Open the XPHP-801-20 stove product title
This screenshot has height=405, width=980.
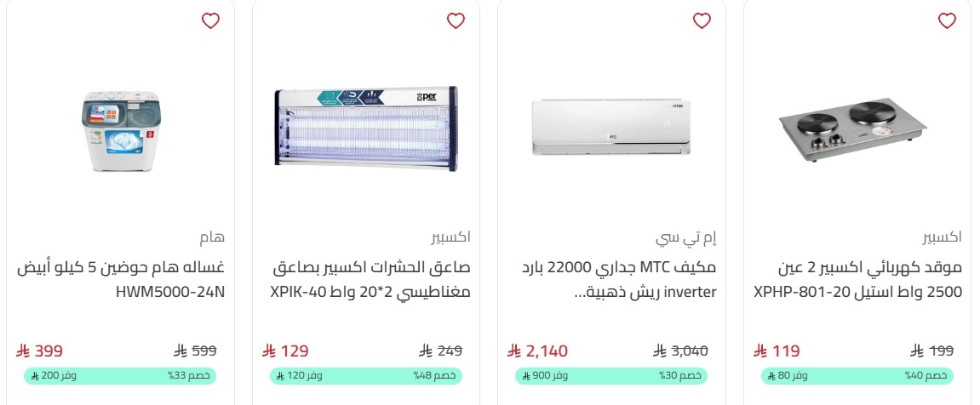857,280
